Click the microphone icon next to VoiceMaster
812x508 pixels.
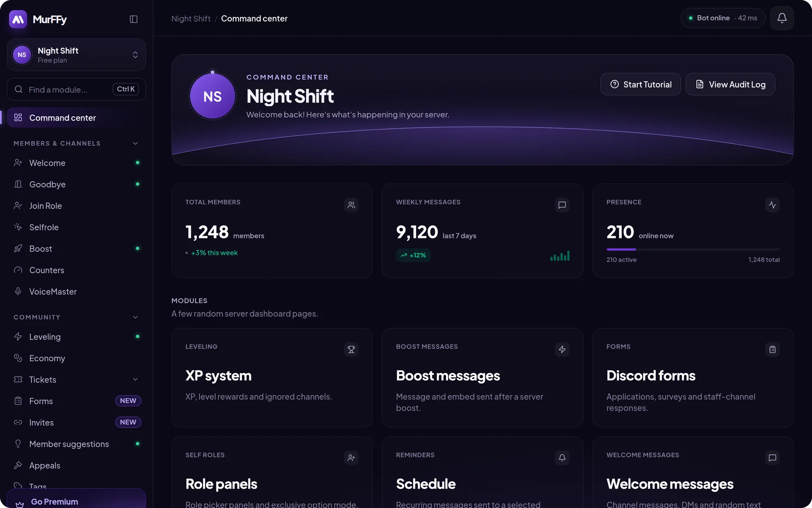click(18, 291)
